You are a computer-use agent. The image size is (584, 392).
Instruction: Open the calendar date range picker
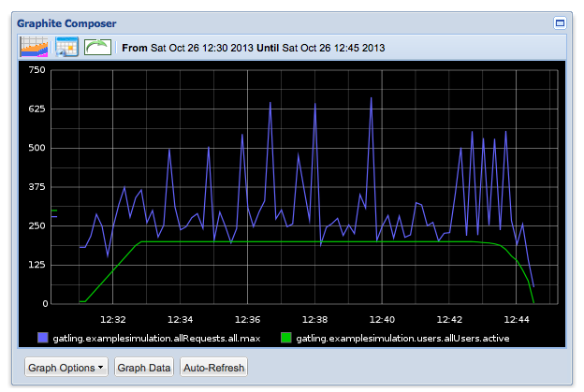click(66, 47)
